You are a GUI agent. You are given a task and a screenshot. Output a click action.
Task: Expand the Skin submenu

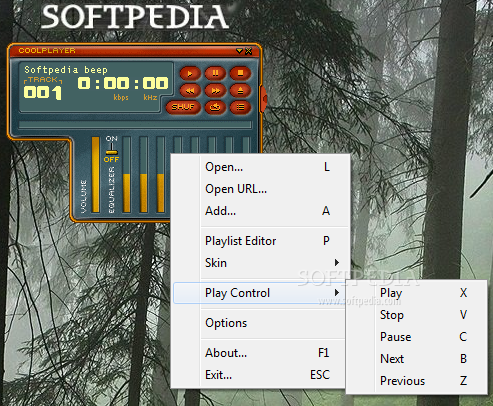click(x=260, y=263)
